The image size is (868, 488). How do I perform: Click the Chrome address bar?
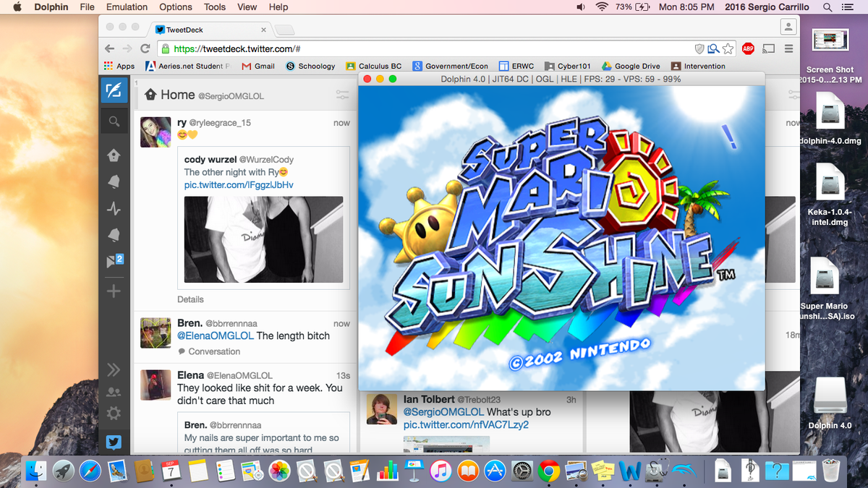coord(427,48)
